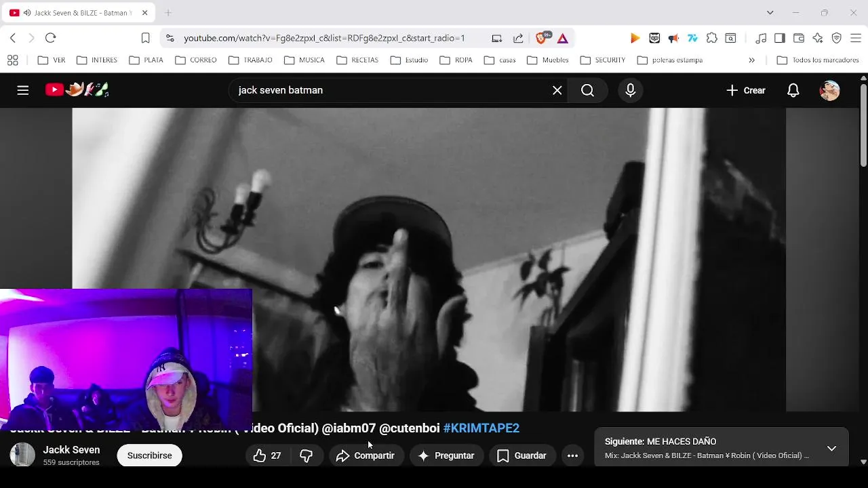Screen dimensions: 868x488
Task: Open the blue 7tv extension icon
Action: point(692,38)
